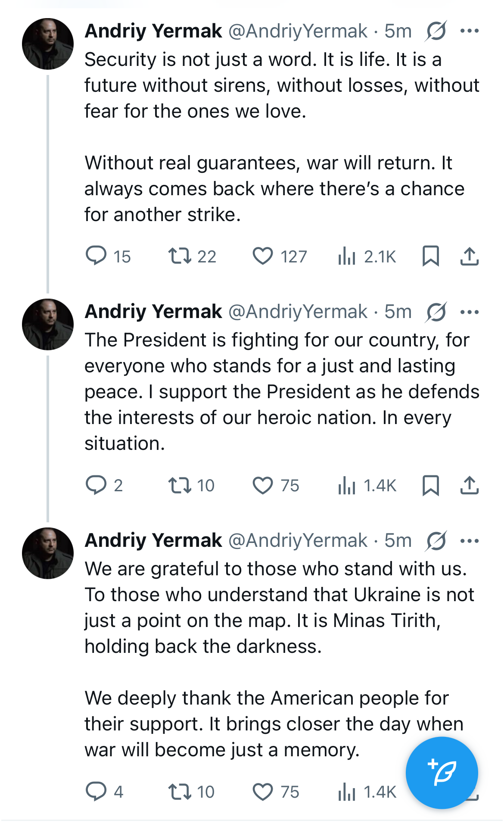Like the tweet with 127 likes
The width and height of the screenshot is (504, 830).
pos(262,256)
